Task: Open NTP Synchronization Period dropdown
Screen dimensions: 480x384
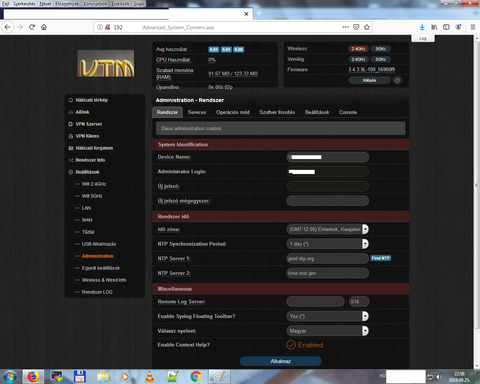Action: pos(327,244)
